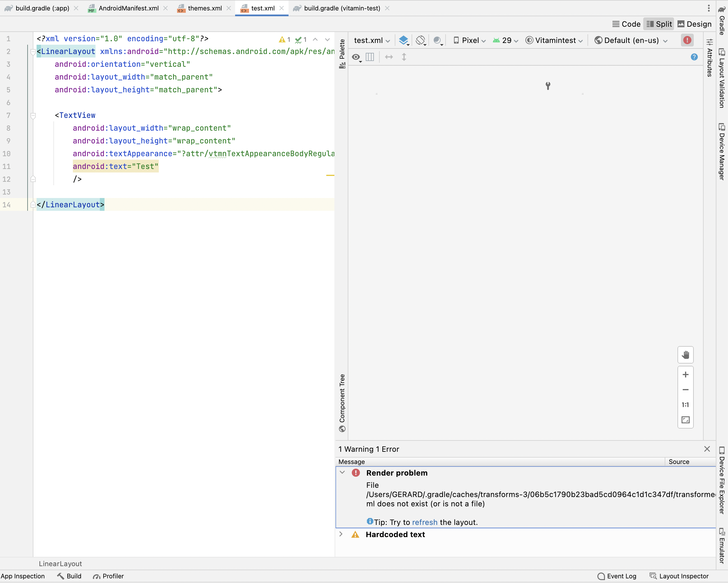Viewport: 728px width, 583px height.
Task: Open the API level 29 dropdown
Action: point(505,40)
